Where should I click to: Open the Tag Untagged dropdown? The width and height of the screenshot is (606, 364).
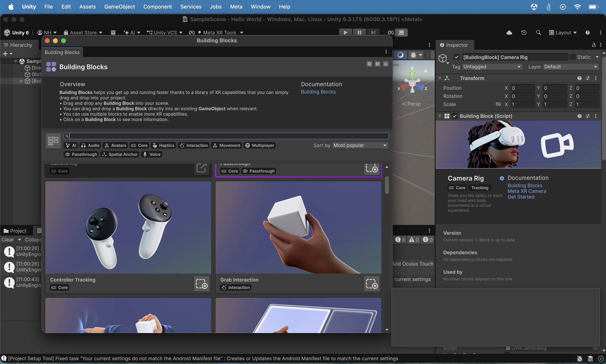click(492, 67)
